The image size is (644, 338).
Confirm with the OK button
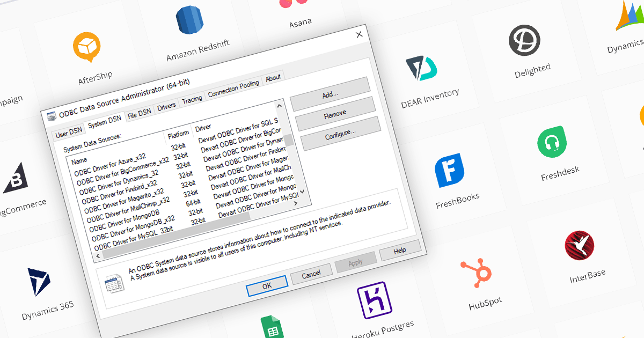tap(267, 286)
